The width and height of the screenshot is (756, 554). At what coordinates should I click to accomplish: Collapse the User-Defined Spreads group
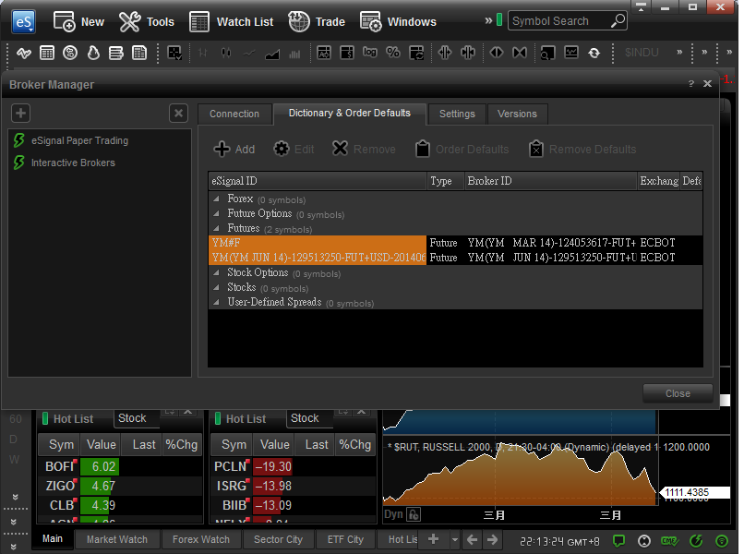pos(217,302)
